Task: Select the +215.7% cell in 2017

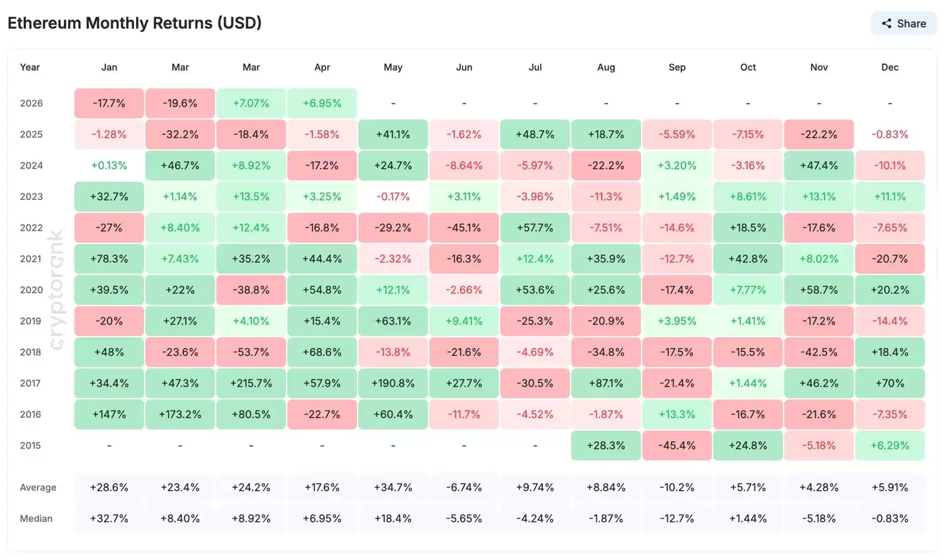Action: tap(251, 383)
